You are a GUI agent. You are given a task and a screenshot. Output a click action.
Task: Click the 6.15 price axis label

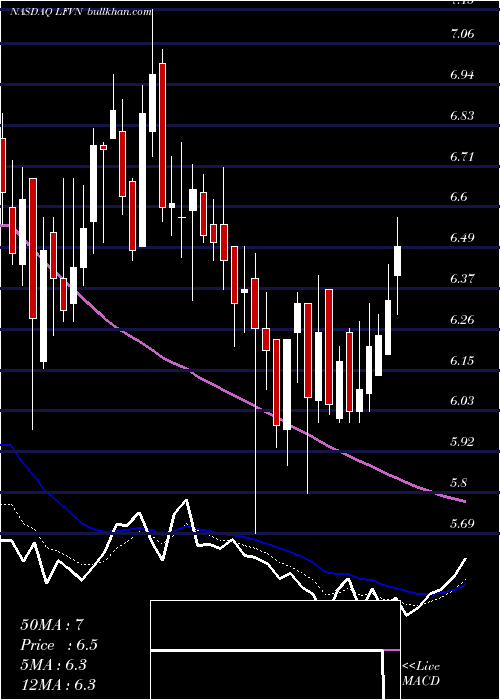(x=462, y=360)
